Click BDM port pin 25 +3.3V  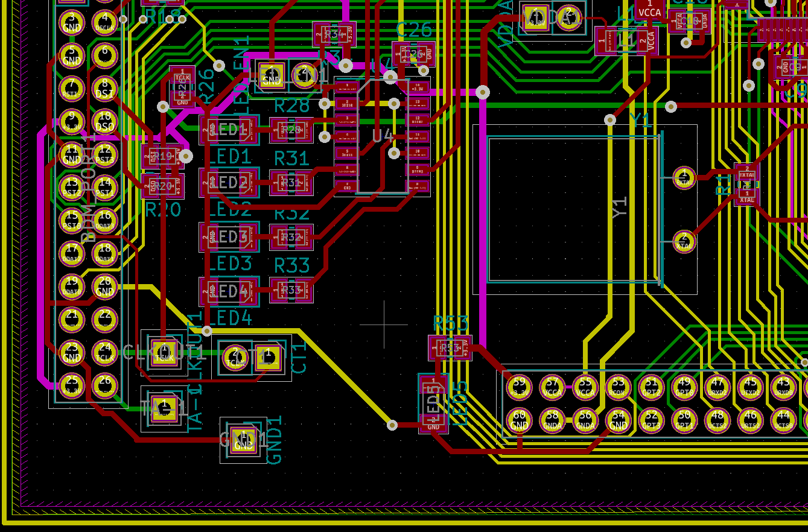(x=72, y=386)
